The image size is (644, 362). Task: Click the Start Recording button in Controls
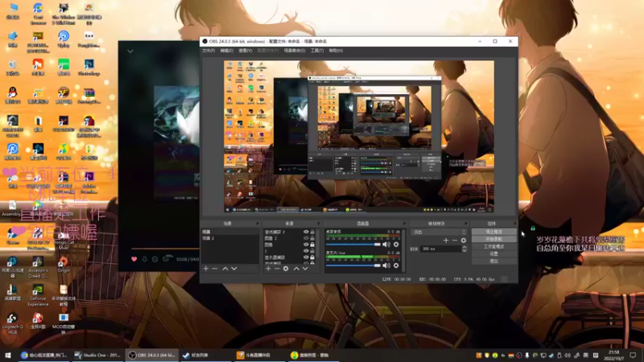493,239
